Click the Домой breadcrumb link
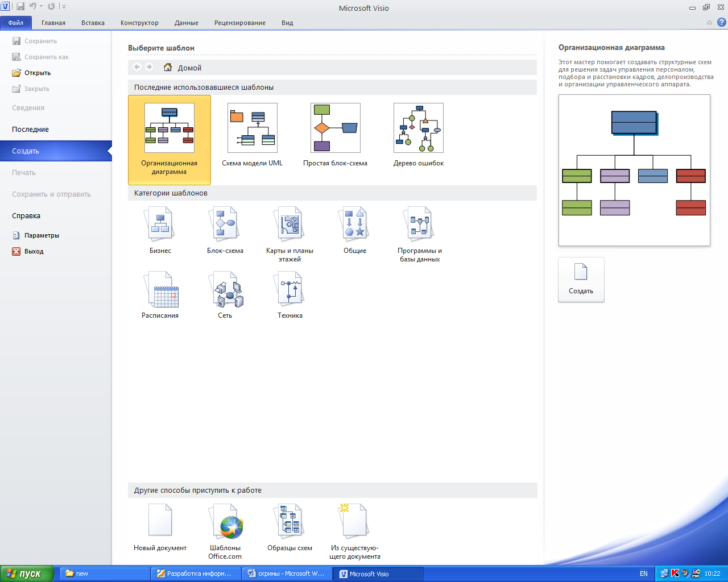Screen dimensions: 728x582 [189, 68]
